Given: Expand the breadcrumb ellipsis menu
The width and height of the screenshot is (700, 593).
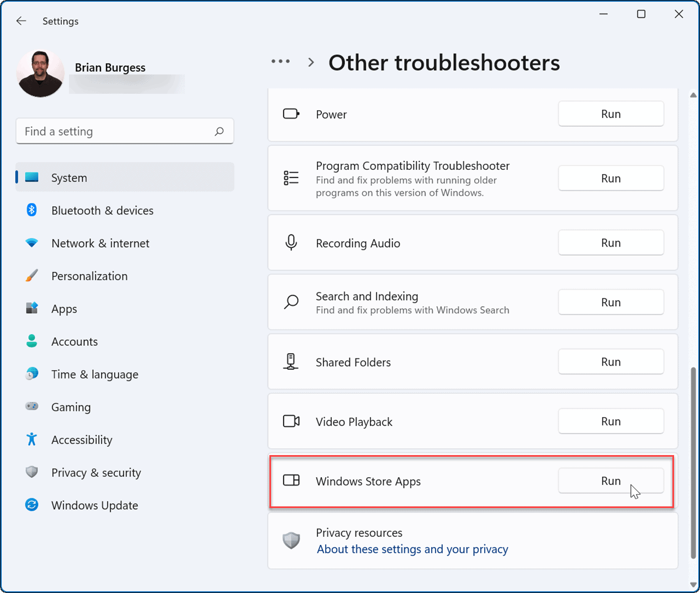Looking at the screenshot, I should tap(280, 62).
